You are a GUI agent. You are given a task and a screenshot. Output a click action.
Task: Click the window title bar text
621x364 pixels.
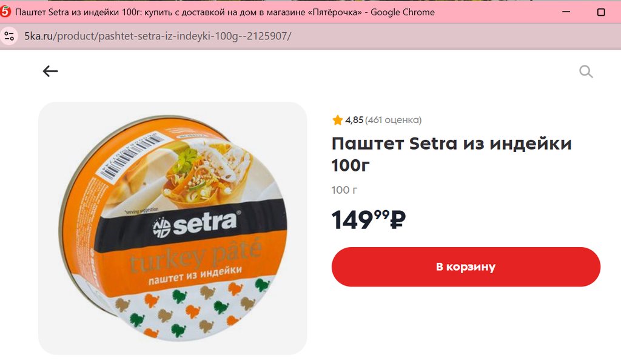tap(224, 12)
